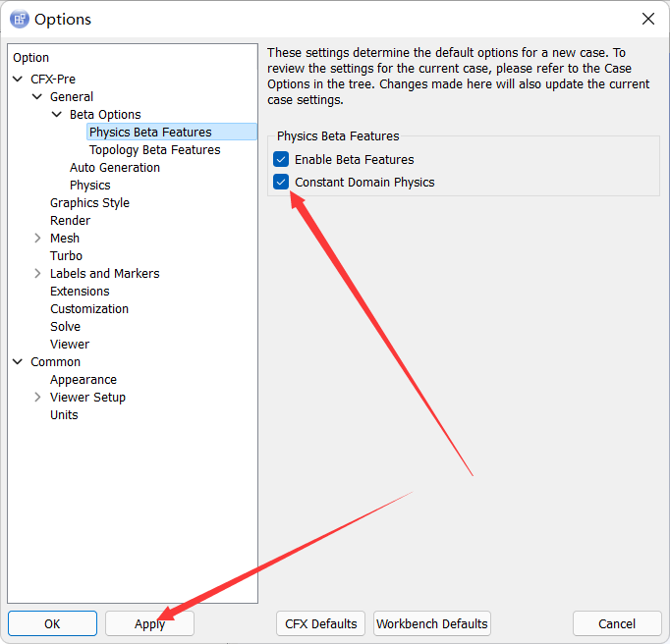Collapse the General tree node
The height and width of the screenshot is (644, 670).
click(37, 97)
